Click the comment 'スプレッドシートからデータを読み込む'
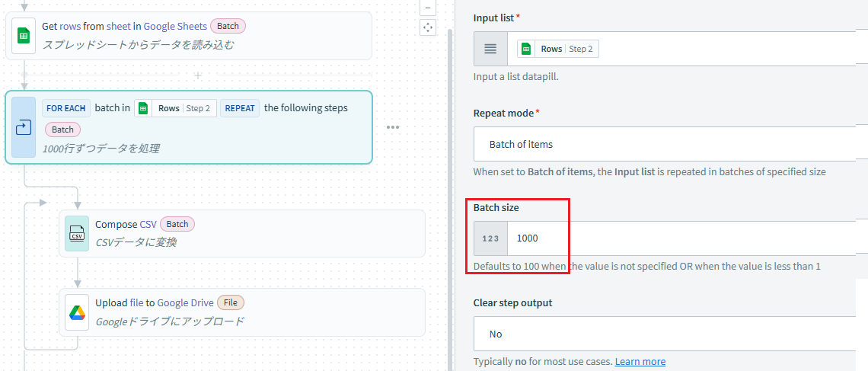868x371 pixels. pyautogui.click(x=138, y=45)
